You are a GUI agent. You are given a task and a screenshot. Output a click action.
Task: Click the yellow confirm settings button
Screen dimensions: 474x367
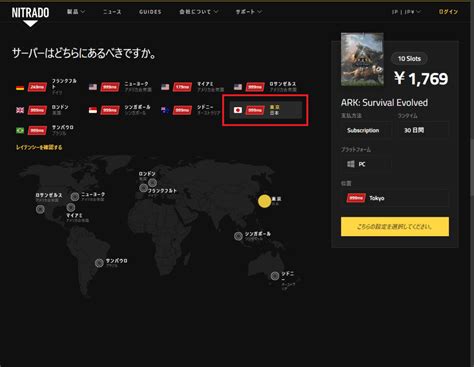tap(395, 227)
